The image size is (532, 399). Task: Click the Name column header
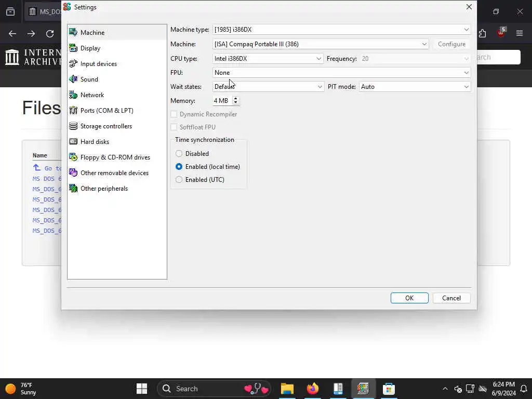click(39, 155)
